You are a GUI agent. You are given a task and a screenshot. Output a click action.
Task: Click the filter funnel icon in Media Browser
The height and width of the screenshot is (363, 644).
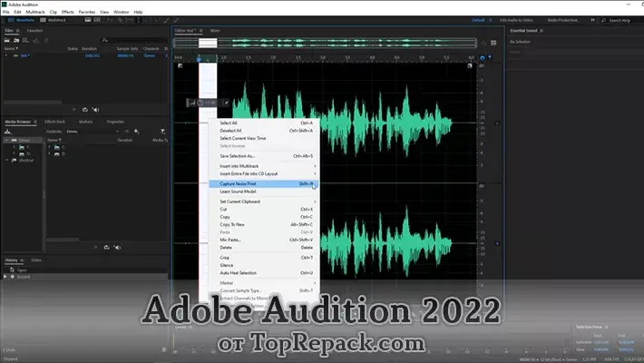coord(162,132)
